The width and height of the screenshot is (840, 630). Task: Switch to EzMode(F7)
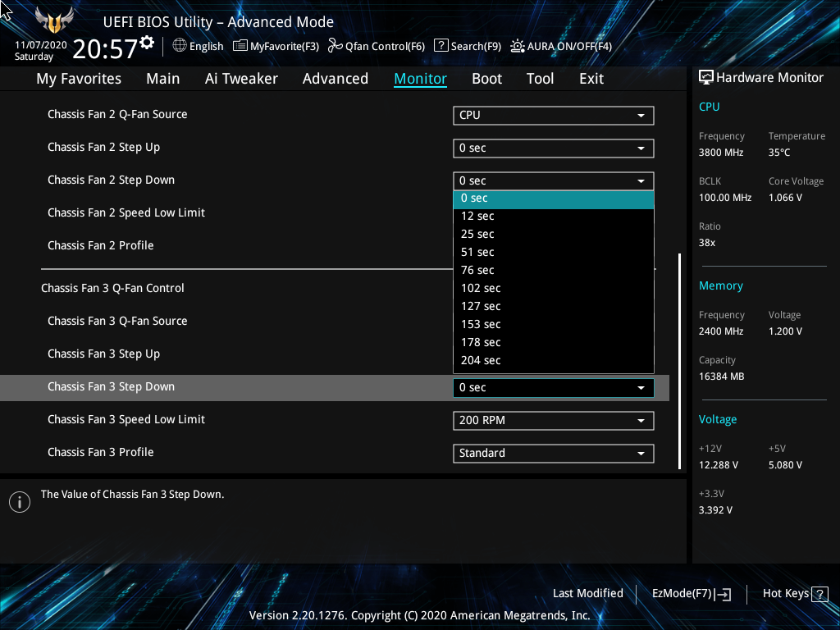point(691,594)
